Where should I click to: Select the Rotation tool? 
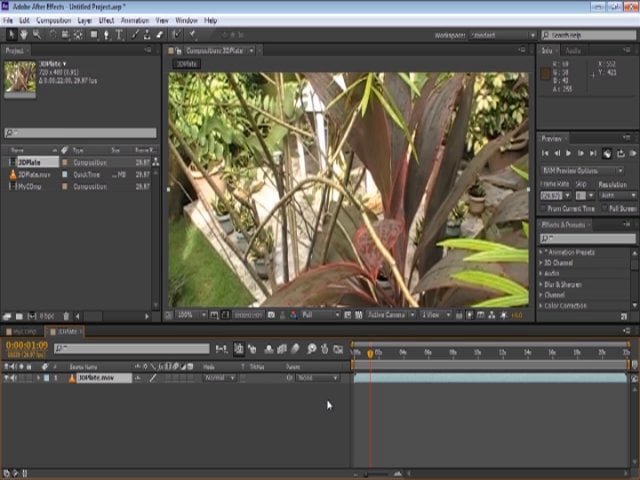pyautogui.click(x=52, y=35)
